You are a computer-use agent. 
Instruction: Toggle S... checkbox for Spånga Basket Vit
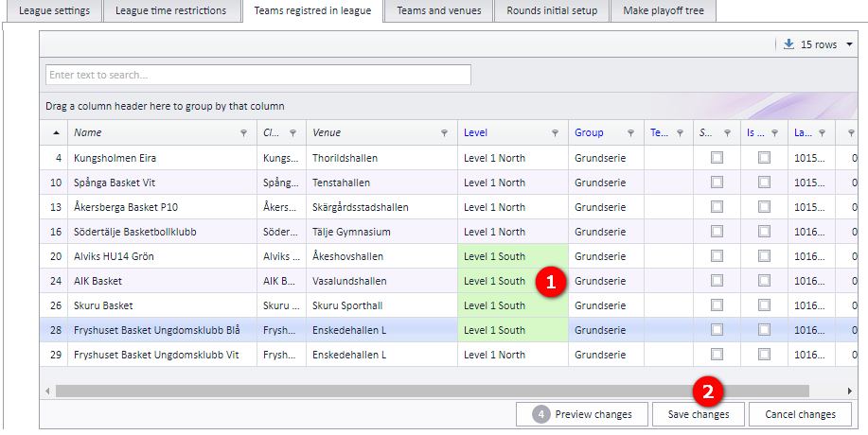coord(717,183)
